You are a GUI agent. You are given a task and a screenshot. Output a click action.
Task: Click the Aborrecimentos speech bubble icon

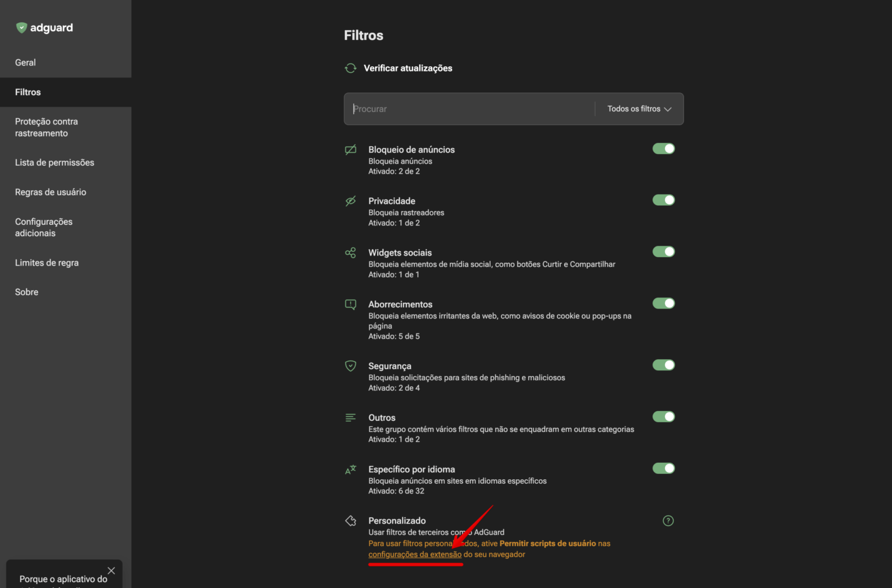(x=350, y=304)
